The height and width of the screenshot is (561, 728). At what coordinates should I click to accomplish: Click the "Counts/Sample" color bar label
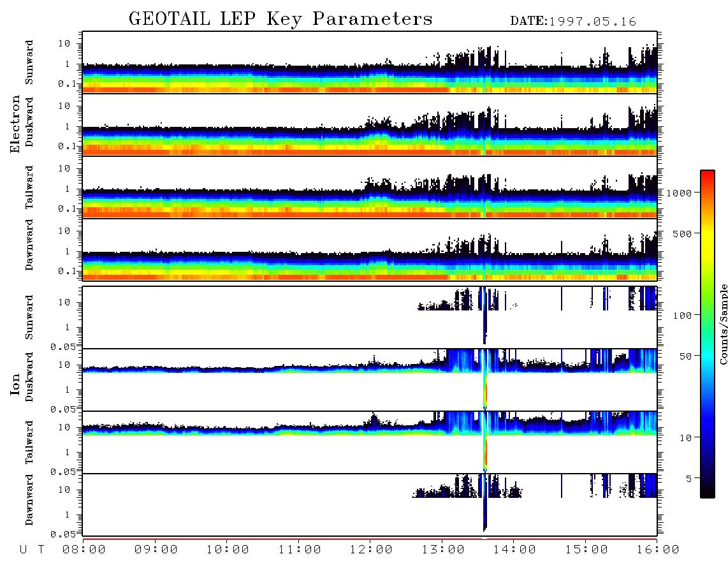pyautogui.click(x=723, y=324)
